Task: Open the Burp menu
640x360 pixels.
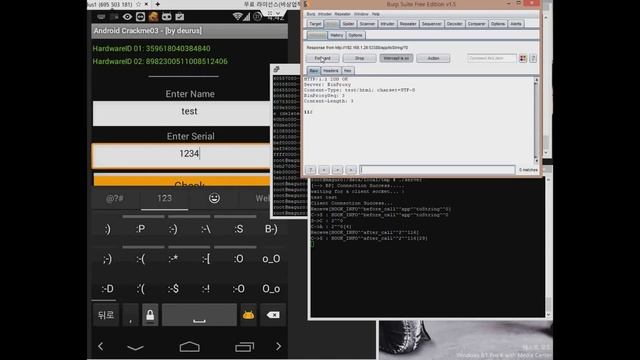Action: click(x=311, y=14)
